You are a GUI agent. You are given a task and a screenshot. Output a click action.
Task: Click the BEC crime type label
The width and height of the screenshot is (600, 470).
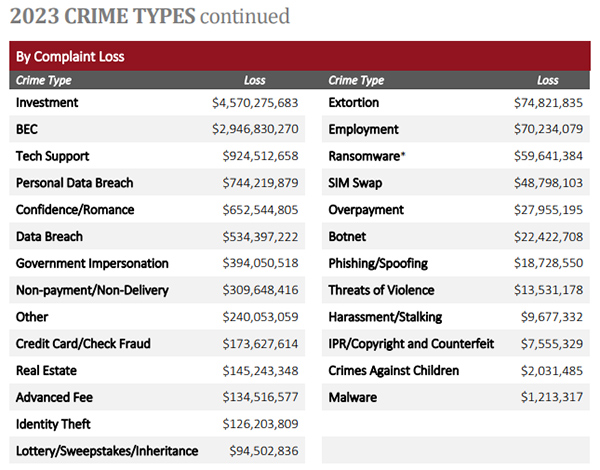tap(27, 130)
